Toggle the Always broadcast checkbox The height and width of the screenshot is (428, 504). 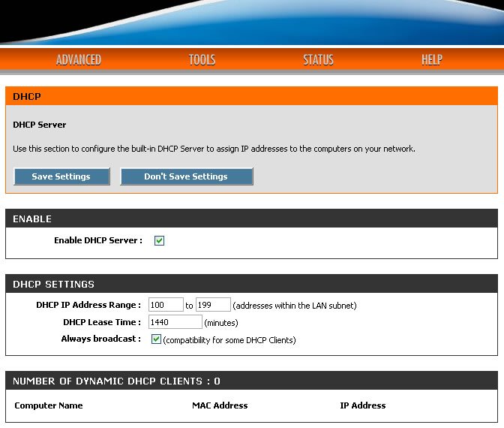point(156,339)
